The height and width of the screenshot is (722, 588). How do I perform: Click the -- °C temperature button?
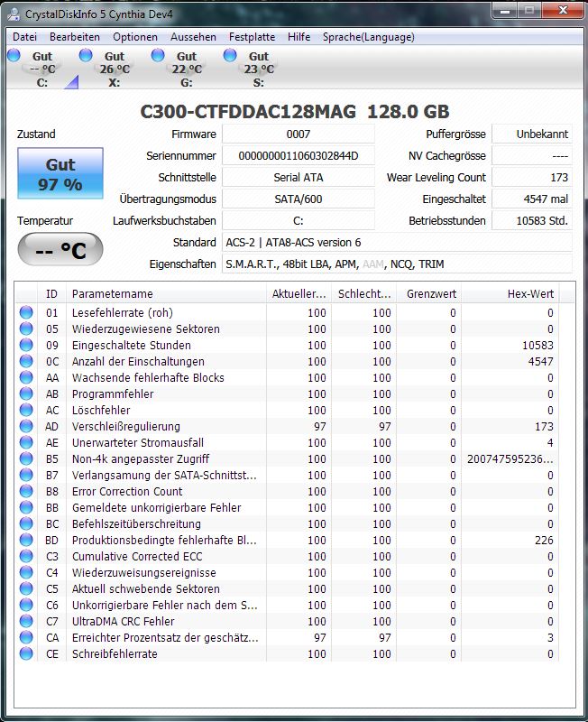pos(60,250)
